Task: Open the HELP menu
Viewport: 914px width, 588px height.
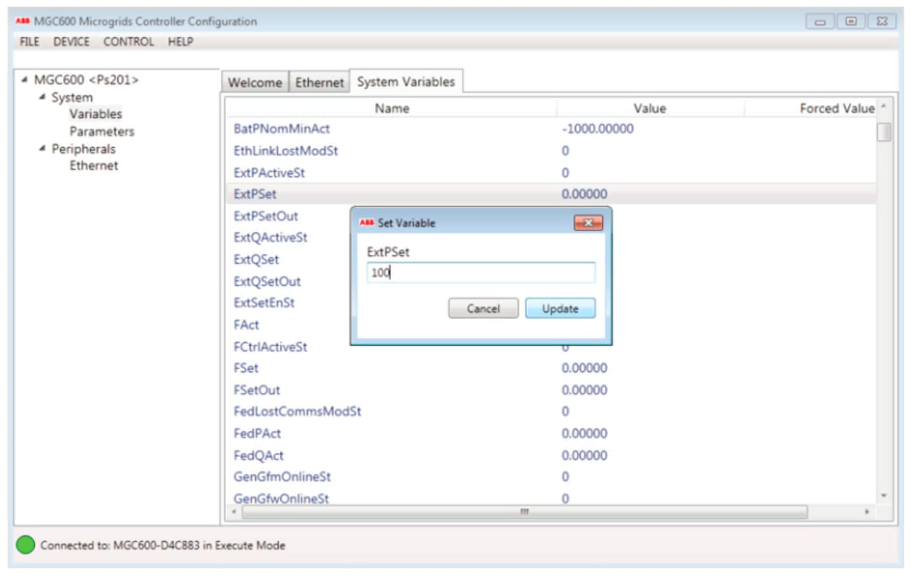Action: click(180, 42)
